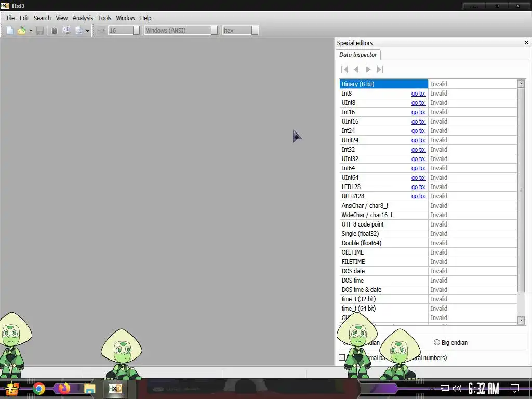
Task: Click the Data inspector scroll down arrow
Action: [x=521, y=320]
